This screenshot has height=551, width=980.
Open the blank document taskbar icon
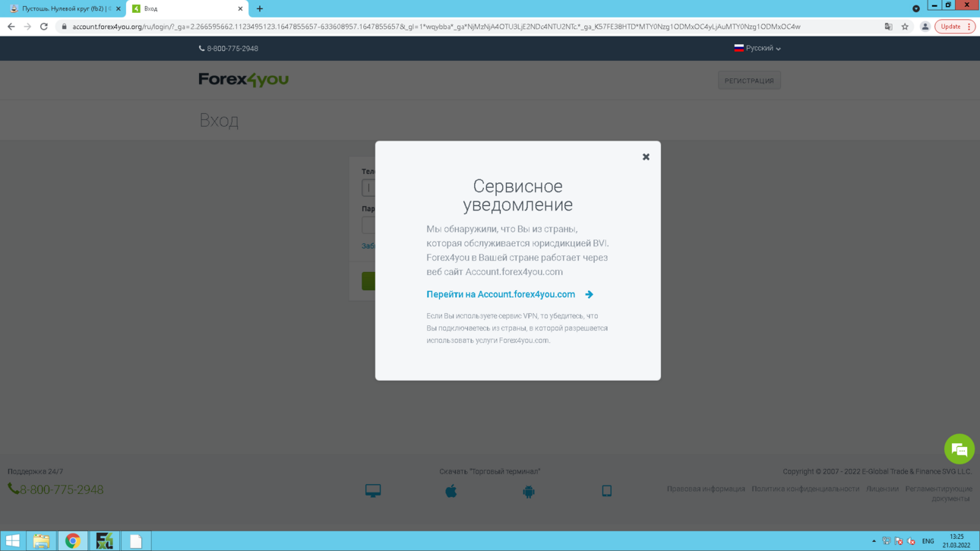136,540
